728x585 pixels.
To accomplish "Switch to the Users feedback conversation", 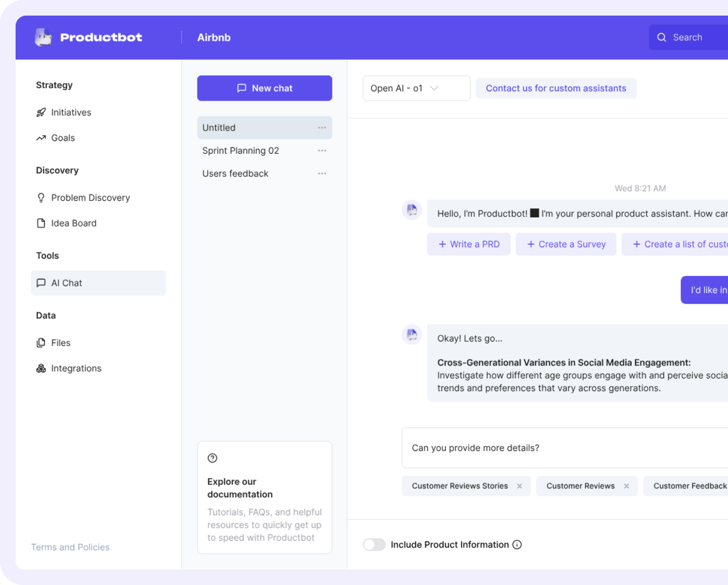I will [235, 173].
